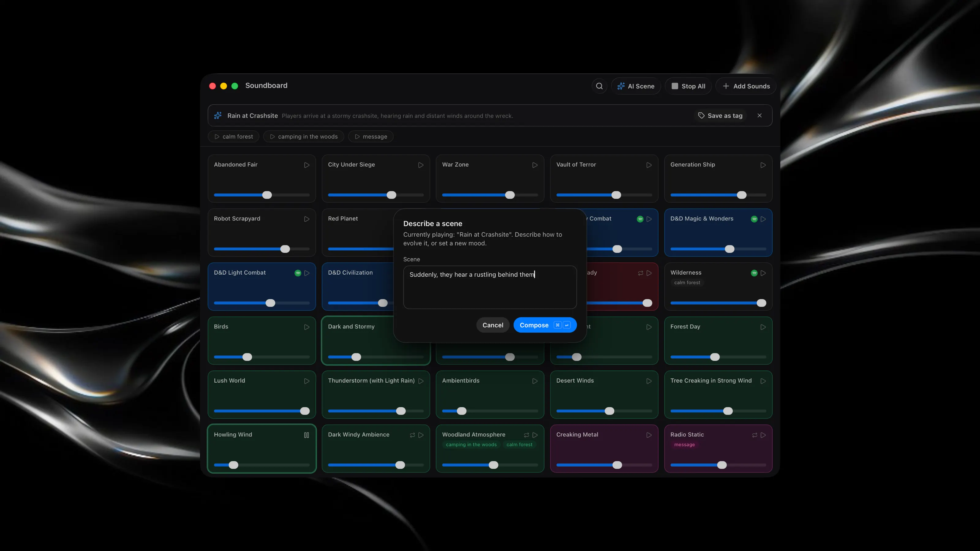Click calm forest tag on Wilderness card
This screenshot has height=551, width=980.
[x=687, y=283]
